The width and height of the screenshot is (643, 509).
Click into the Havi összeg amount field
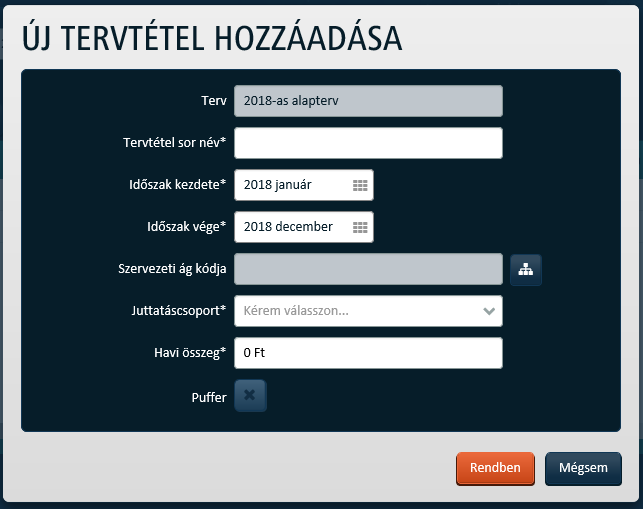point(368,353)
